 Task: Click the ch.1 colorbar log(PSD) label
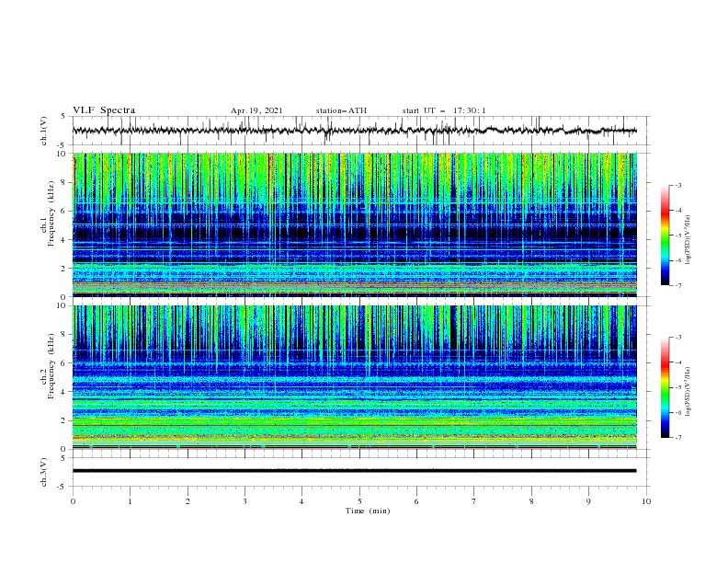688,240
